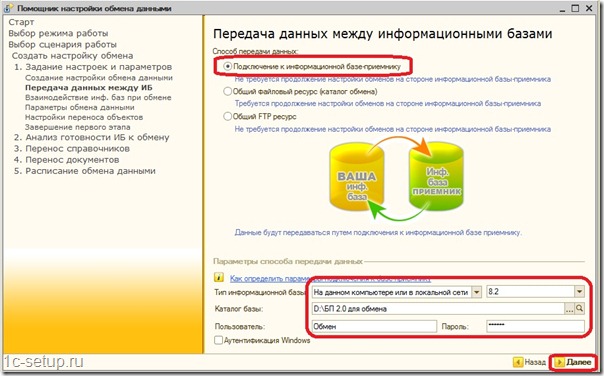Click the 'Пользователь' input field

tap(374, 326)
